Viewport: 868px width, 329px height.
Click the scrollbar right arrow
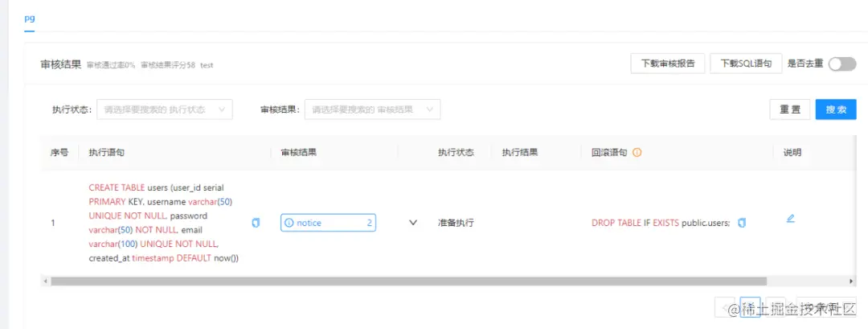[x=853, y=282]
